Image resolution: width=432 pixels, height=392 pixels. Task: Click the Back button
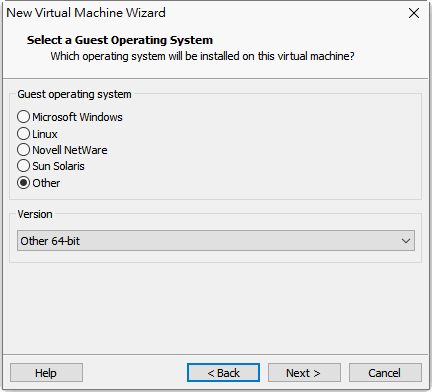point(223,373)
